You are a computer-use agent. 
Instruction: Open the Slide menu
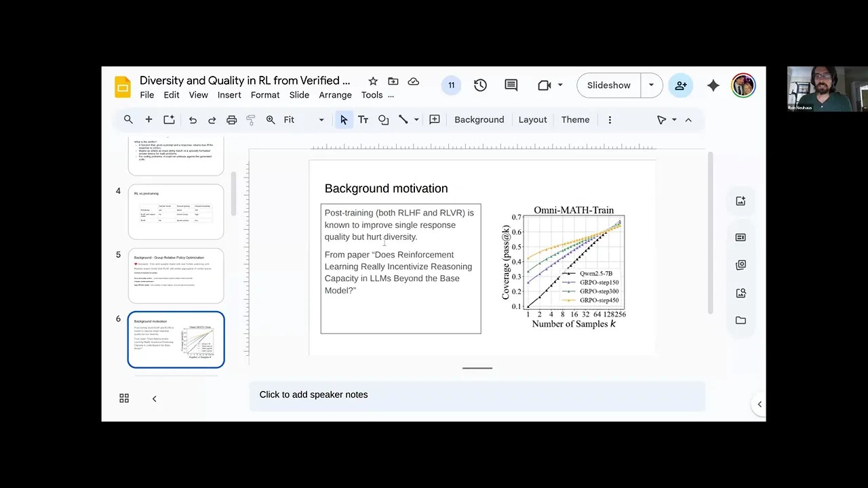click(x=299, y=95)
